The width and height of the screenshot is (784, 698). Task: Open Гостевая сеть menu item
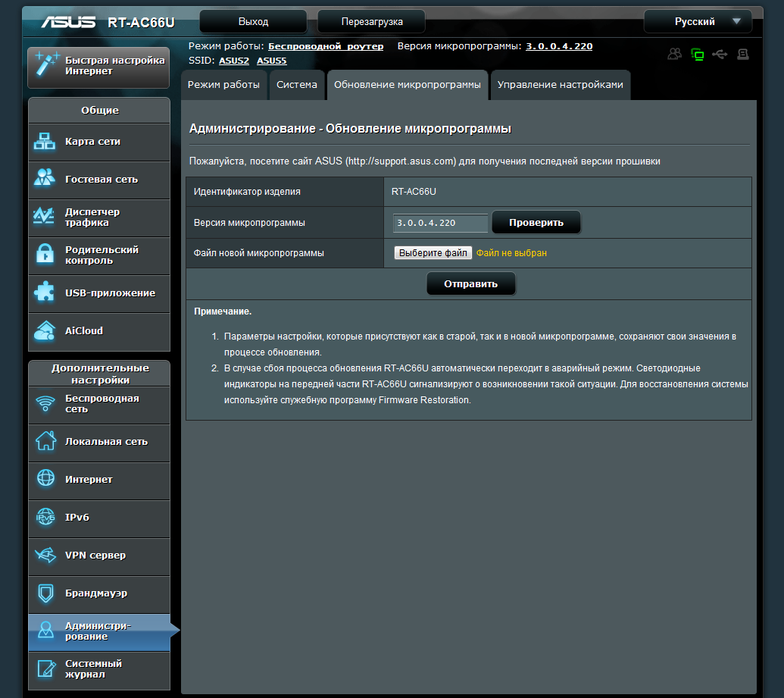pyautogui.click(x=99, y=180)
